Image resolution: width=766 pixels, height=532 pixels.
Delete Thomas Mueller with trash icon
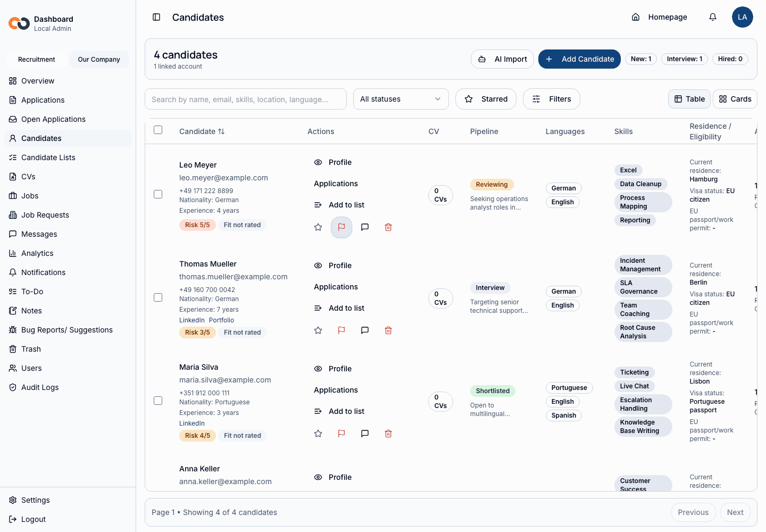tap(388, 330)
